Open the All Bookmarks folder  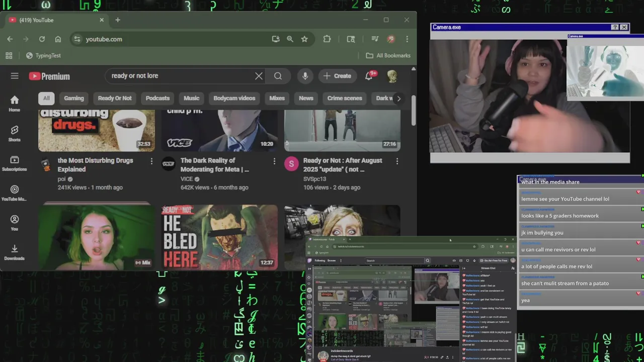(x=388, y=55)
